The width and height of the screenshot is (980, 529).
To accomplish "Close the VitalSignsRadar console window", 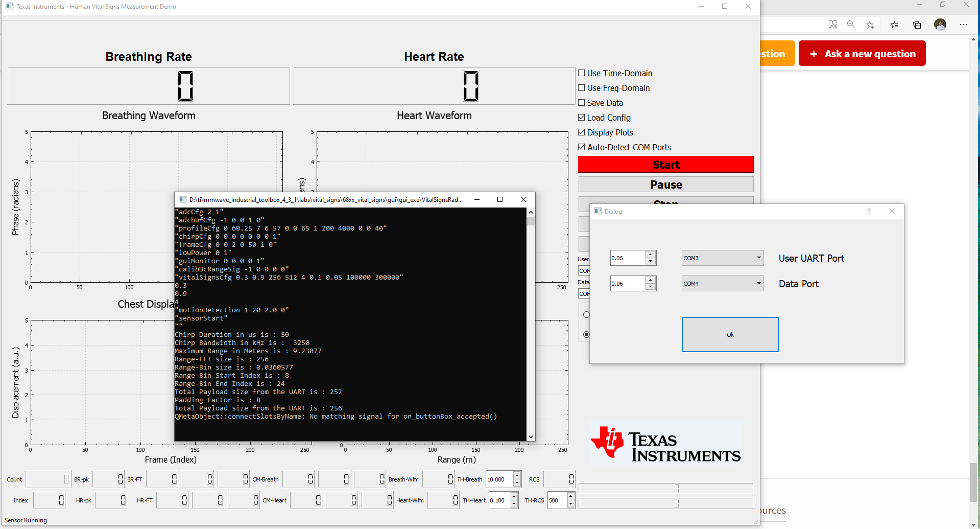I will [523, 199].
